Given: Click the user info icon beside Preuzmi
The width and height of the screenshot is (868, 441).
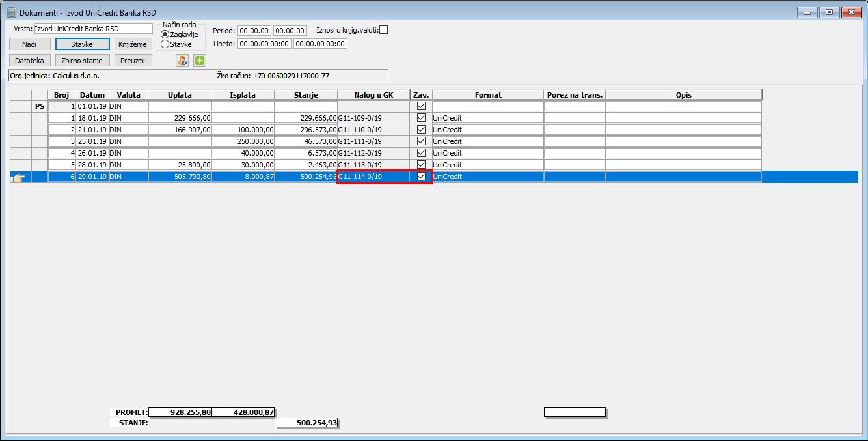Looking at the screenshot, I should (182, 61).
